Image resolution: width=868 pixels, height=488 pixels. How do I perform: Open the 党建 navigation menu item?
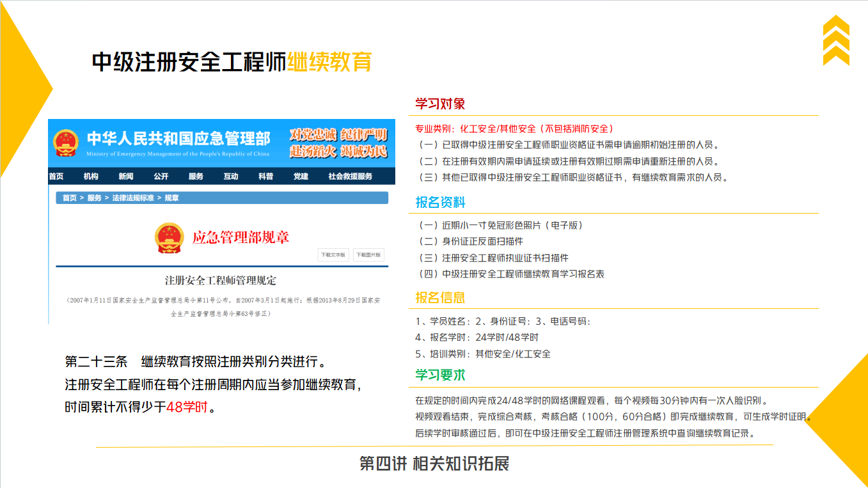(x=301, y=177)
